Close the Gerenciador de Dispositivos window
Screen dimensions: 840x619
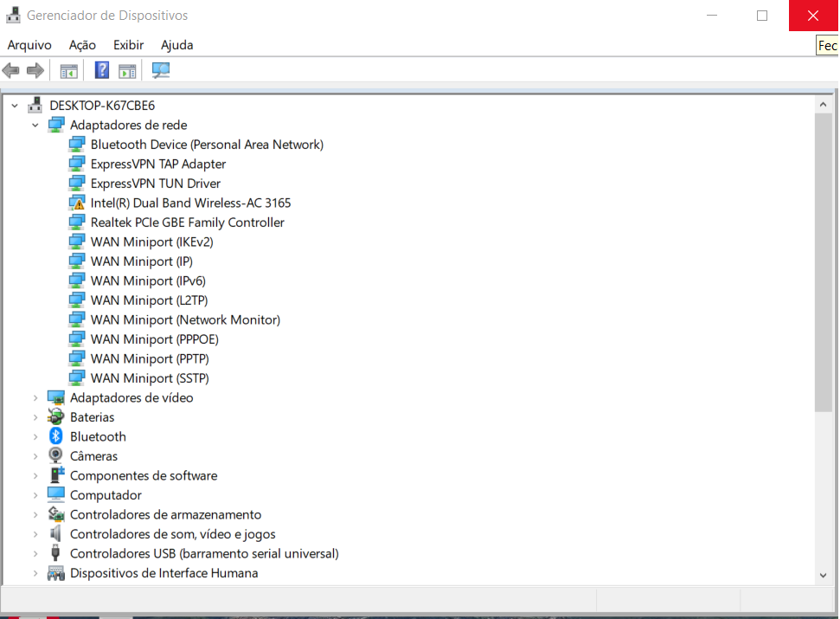812,15
